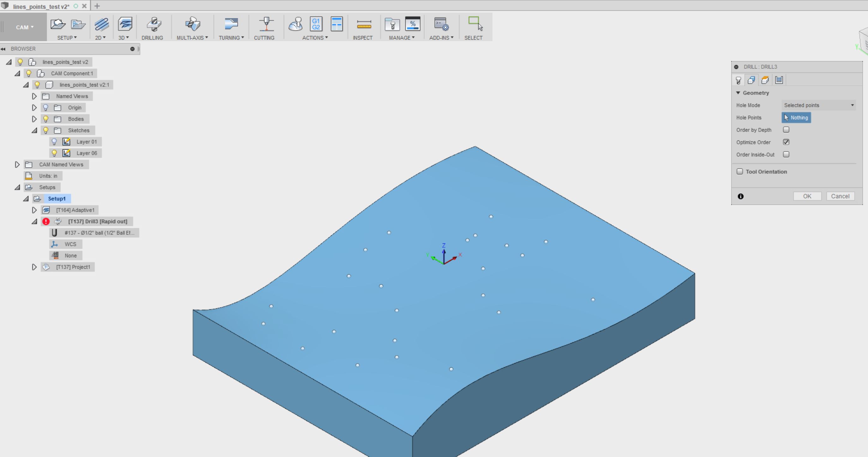The width and height of the screenshot is (868, 457).
Task: Switch to the Heights tab in Drill dialog
Action: (765, 80)
